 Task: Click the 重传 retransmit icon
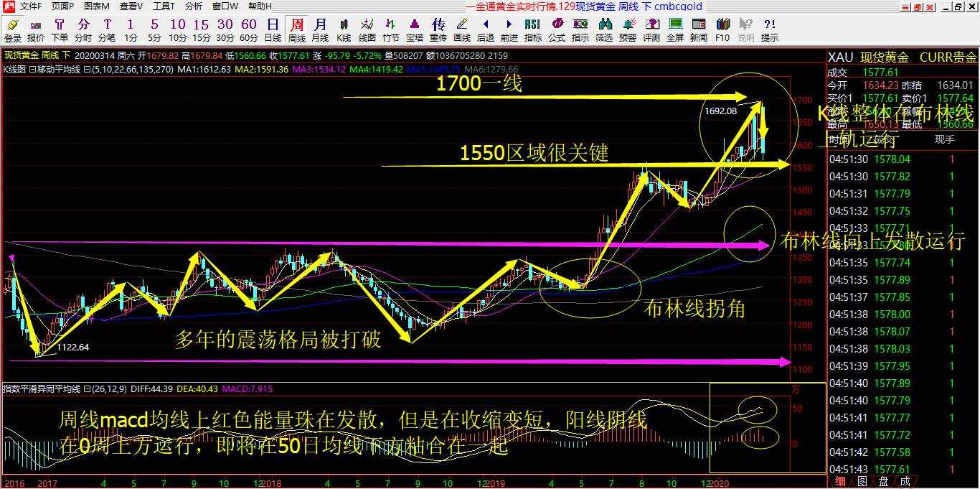tap(438, 30)
